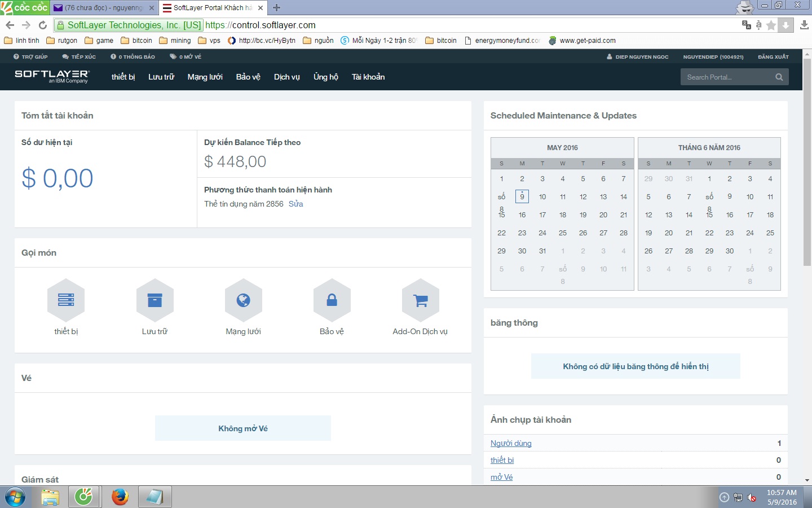Open the thiết bị top navigation menu
Image resolution: width=812 pixels, height=508 pixels.
click(x=123, y=77)
